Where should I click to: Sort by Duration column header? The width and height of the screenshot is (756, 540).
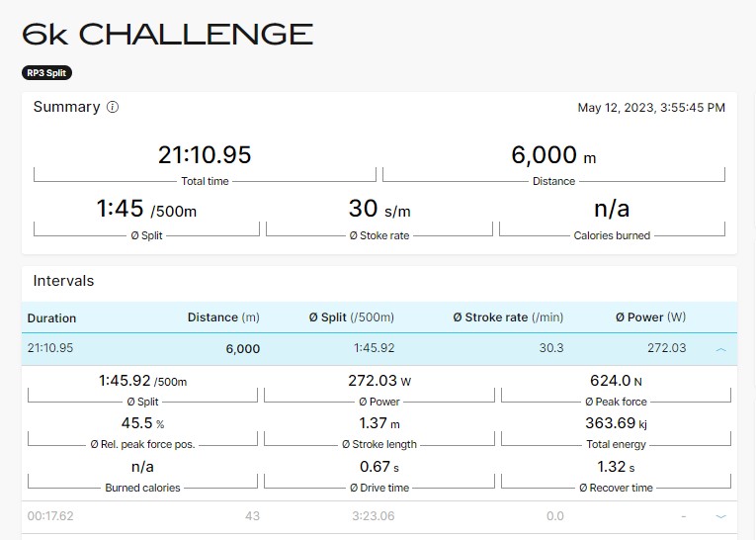pos(51,318)
